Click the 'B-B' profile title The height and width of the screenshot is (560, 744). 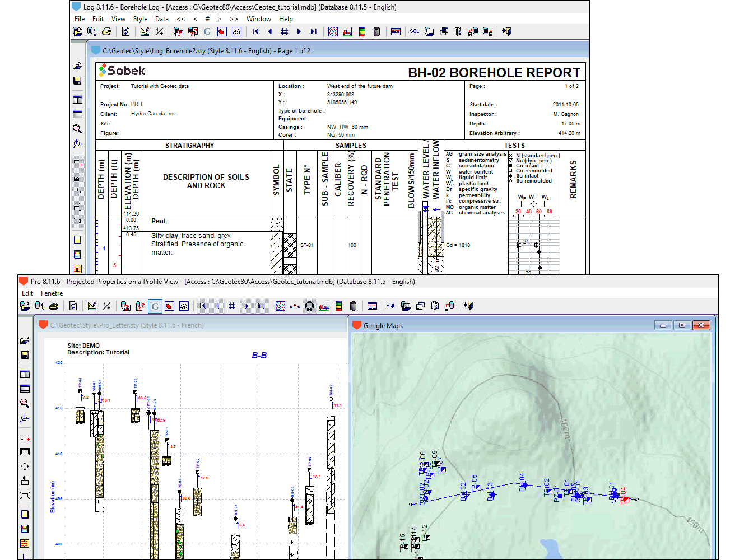[x=259, y=356]
